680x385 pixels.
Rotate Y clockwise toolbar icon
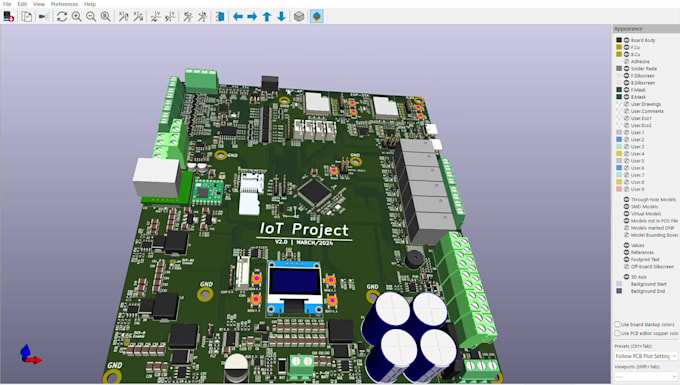(x=155, y=16)
